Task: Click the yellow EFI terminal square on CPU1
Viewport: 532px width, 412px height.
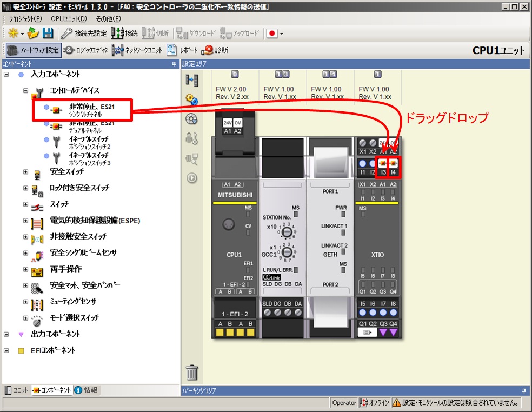Action: (220, 332)
